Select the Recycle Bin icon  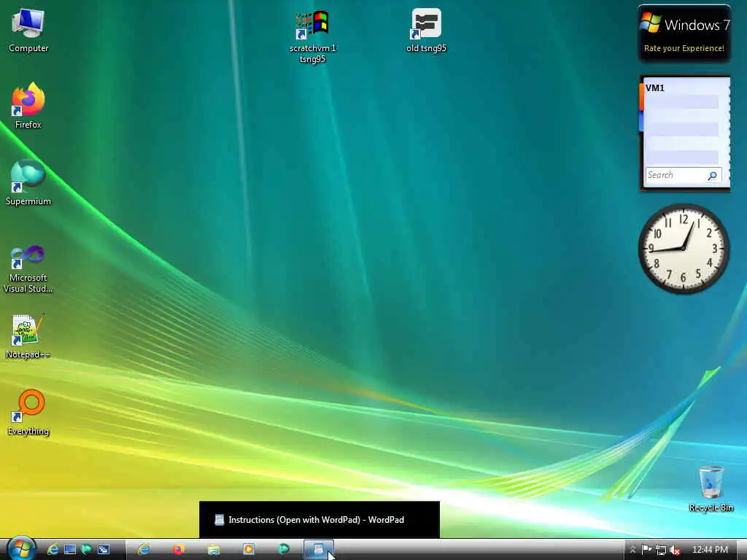[x=711, y=489]
